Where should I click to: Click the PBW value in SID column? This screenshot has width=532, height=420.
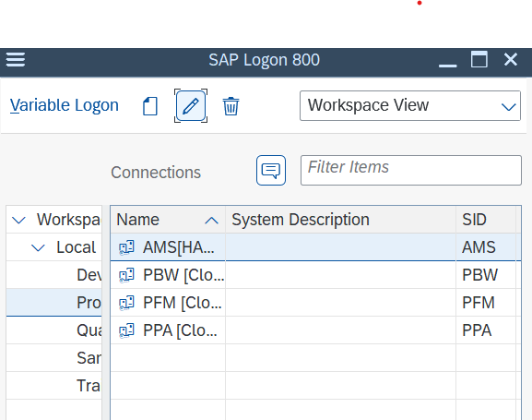coord(479,275)
